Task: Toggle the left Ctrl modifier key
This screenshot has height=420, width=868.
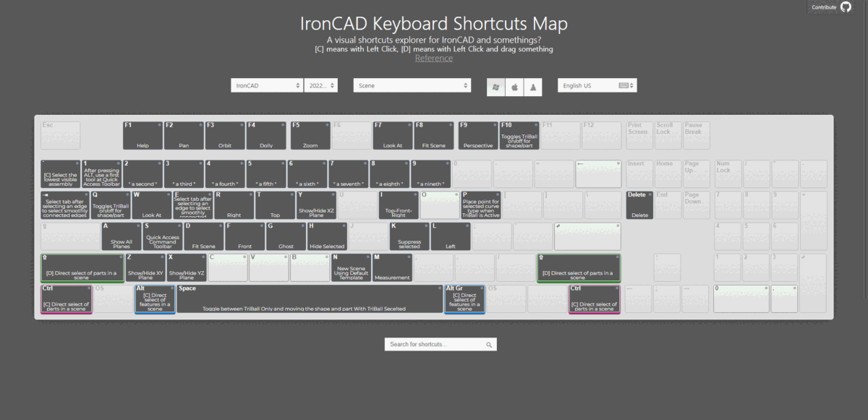Action: [x=66, y=299]
